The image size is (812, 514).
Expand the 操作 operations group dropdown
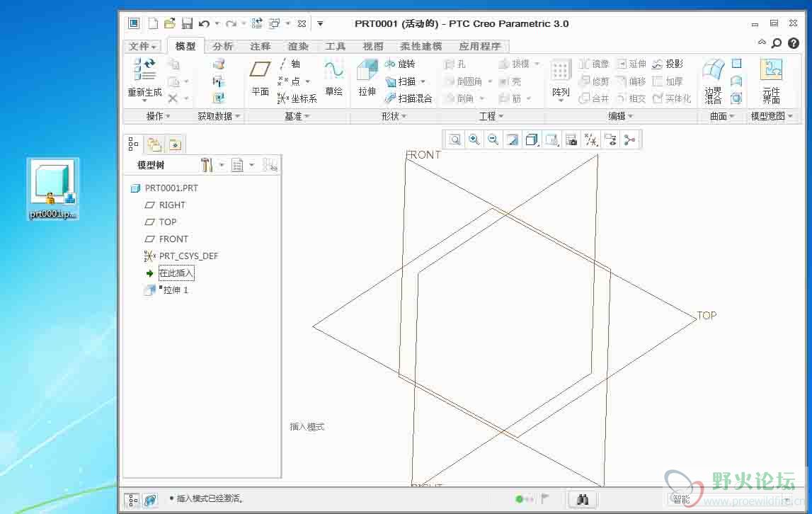click(158, 116)
